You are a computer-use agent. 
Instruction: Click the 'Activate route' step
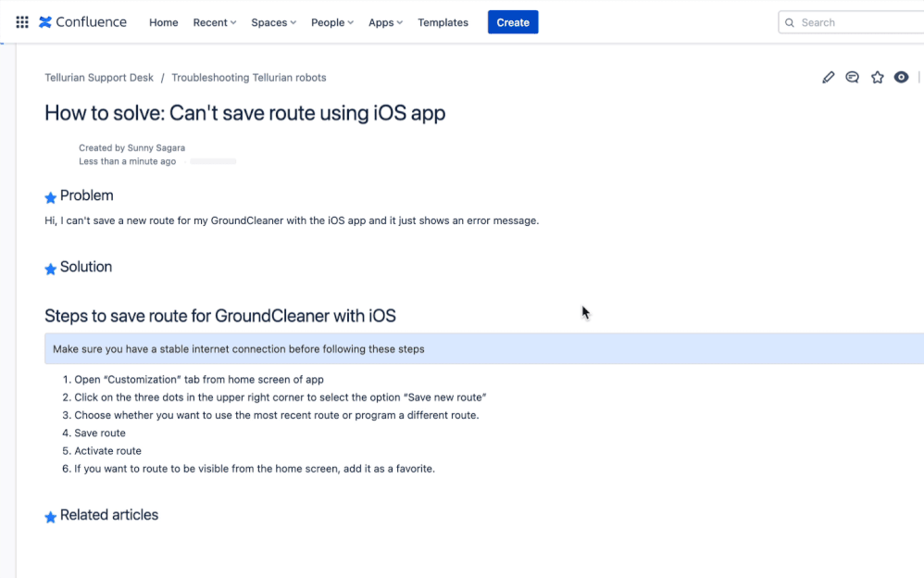coord(107,450)
